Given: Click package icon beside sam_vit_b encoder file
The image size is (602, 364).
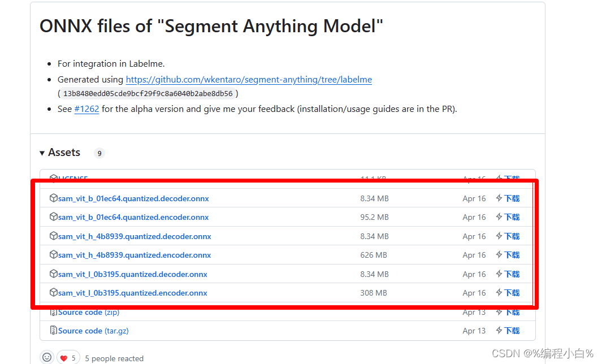Looking at the screenshot, I should click(x=53, y=217).
